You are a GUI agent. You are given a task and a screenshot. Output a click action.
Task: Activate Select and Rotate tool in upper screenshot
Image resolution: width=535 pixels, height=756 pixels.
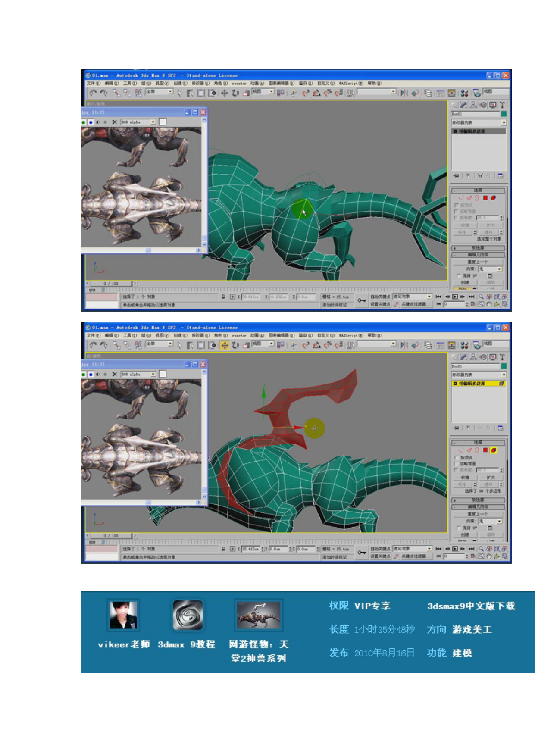(x=235, y=93)
